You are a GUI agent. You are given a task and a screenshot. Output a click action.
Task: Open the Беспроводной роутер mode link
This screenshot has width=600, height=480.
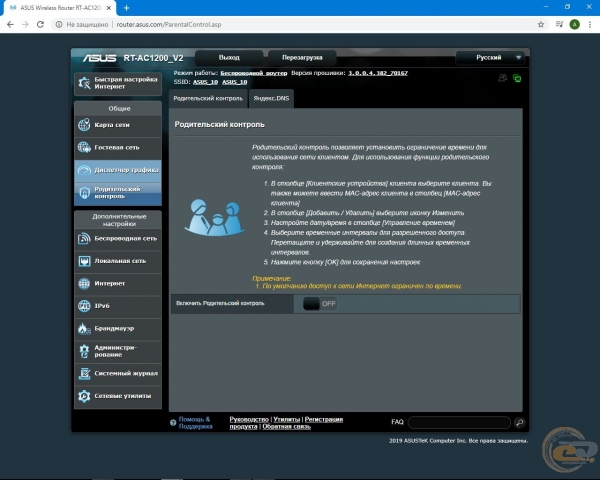254,73
